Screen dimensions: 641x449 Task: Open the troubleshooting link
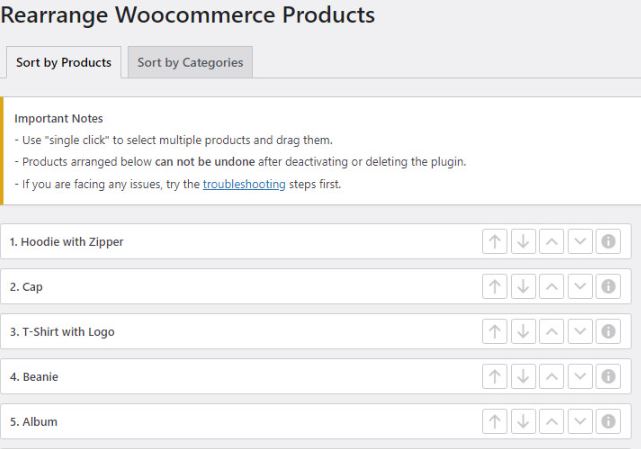(244, 184)
